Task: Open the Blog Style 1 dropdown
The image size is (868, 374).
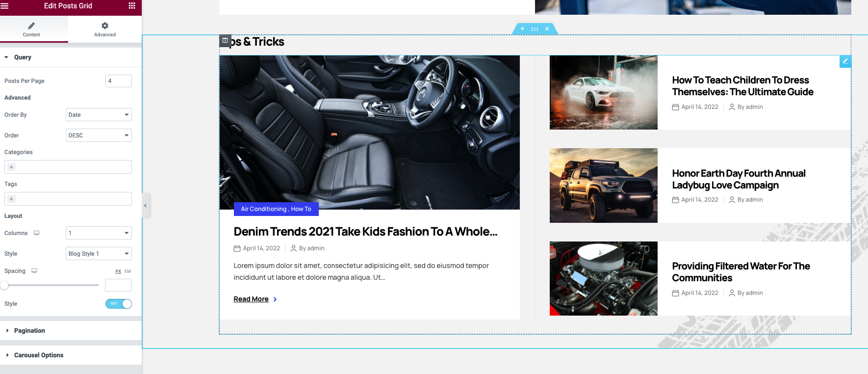Action: tap(99, 254)
